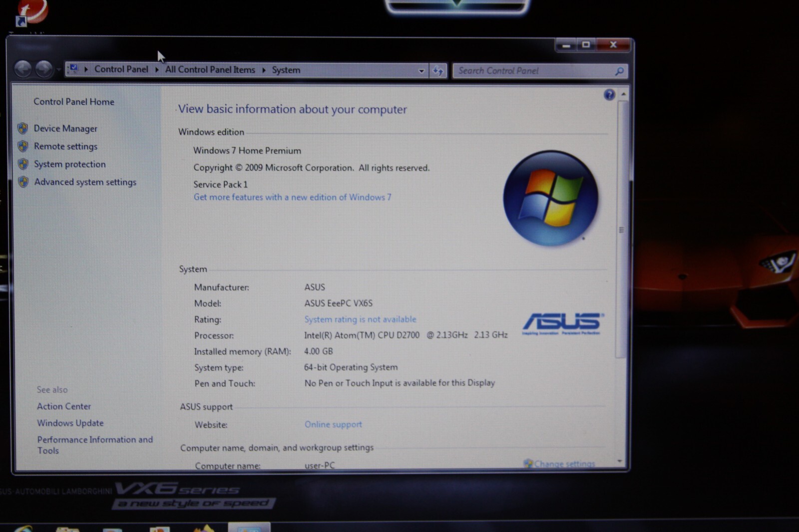Click System rating is not available link
The image size is (799, 532).
360,319
